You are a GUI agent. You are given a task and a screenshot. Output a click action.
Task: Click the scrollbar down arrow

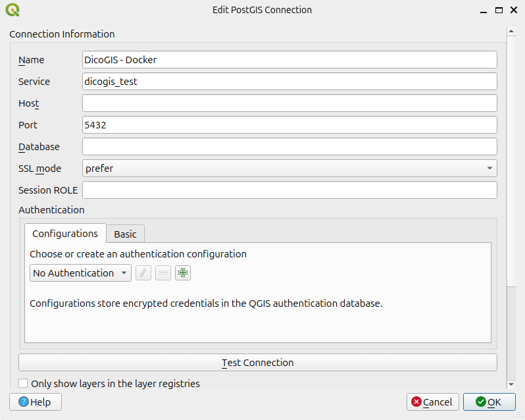pyautogui.click(x=511, y=384)
